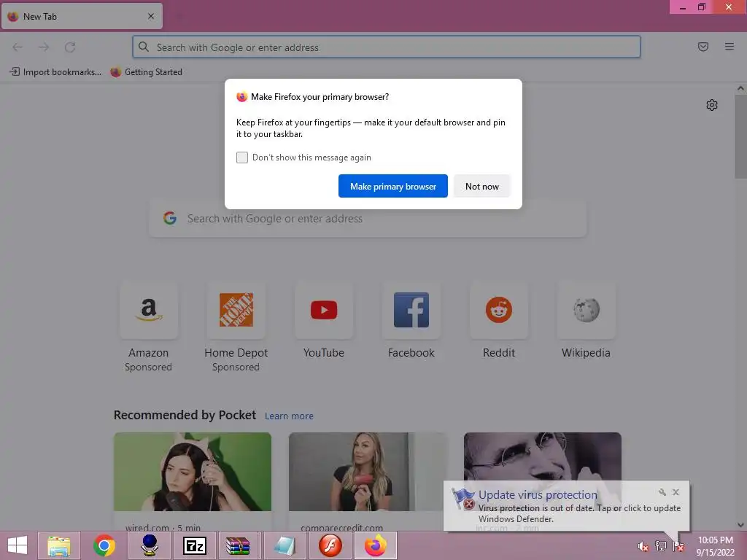Image resolution: width=747 pixels, height=560 pixels.
Task: Focus the page search box with Google logo
Action: [x=368, y=219]
